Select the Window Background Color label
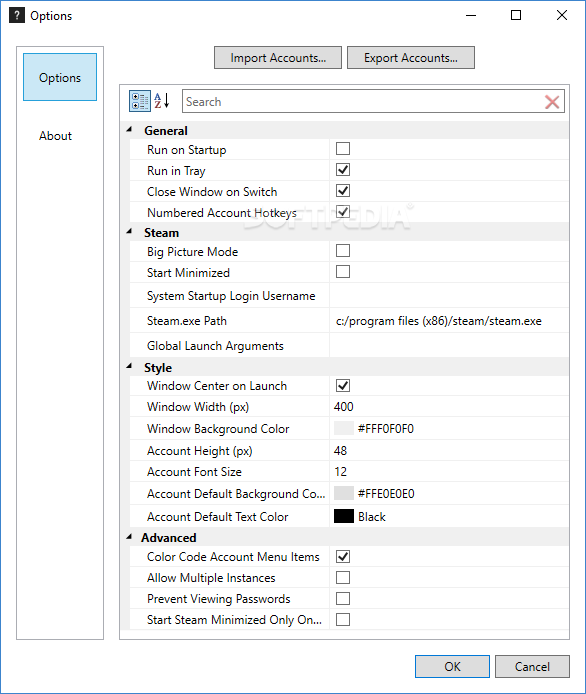The image size is (586, 694). (x=218, y=428)
